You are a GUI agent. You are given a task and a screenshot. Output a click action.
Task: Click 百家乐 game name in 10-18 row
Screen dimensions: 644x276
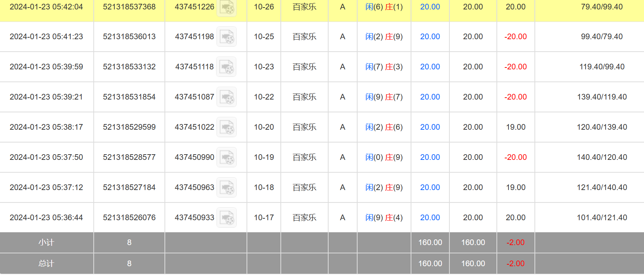304,187
